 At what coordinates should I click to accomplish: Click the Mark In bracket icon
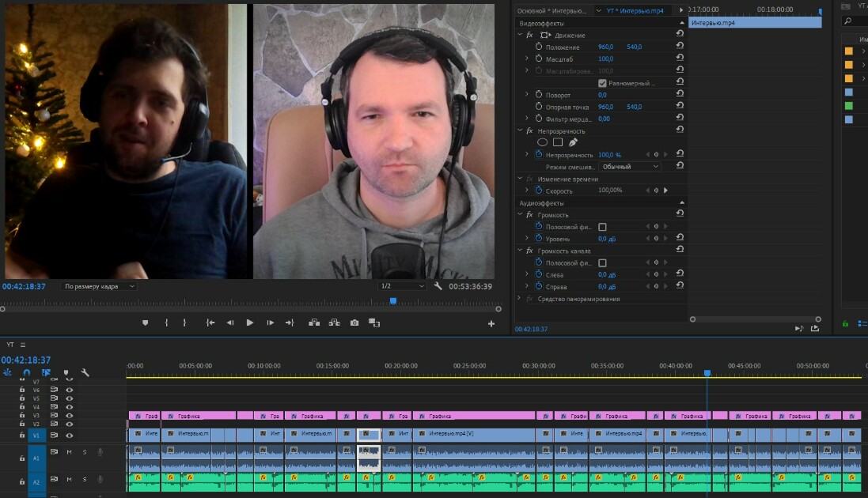click(x=166, y=323)
